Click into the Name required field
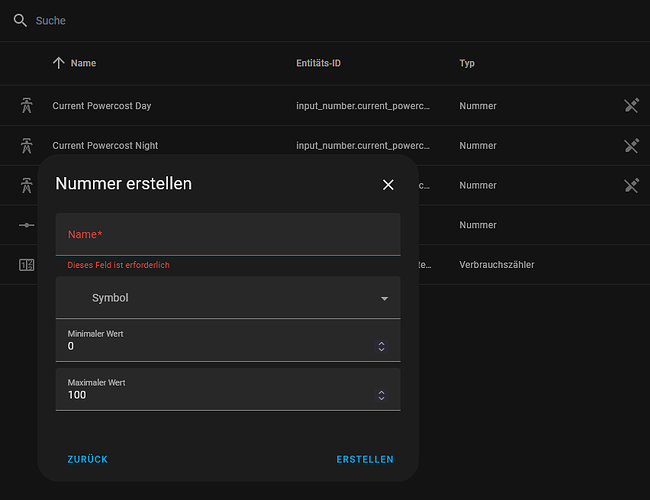Viewport: 650px width, 500px height. click(228, 234)
